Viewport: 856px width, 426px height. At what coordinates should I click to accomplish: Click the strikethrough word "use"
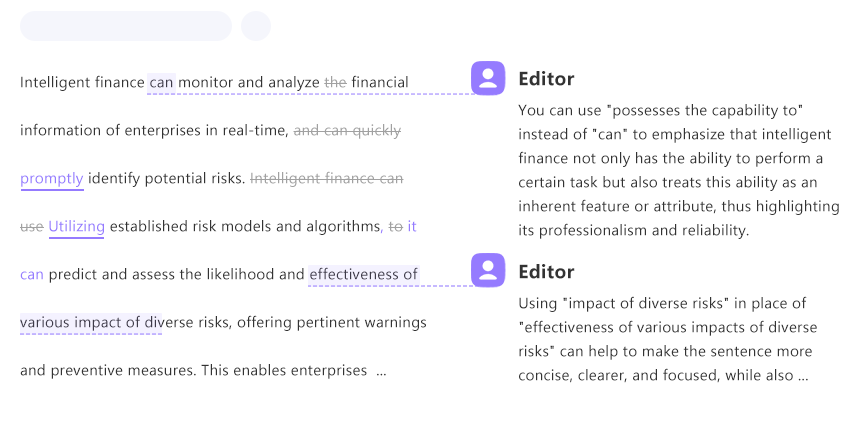(32, 226)
